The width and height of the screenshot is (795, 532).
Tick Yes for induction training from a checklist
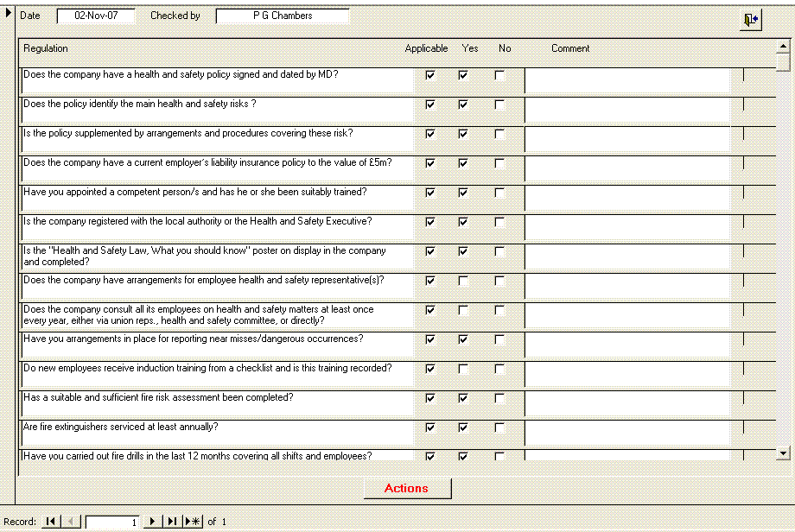pos(463,369)
